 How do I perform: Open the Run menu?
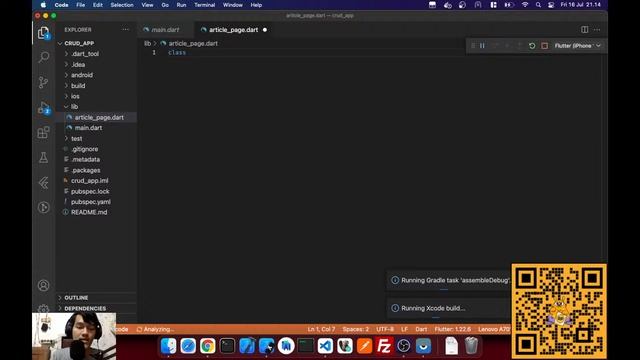(181, 5)
